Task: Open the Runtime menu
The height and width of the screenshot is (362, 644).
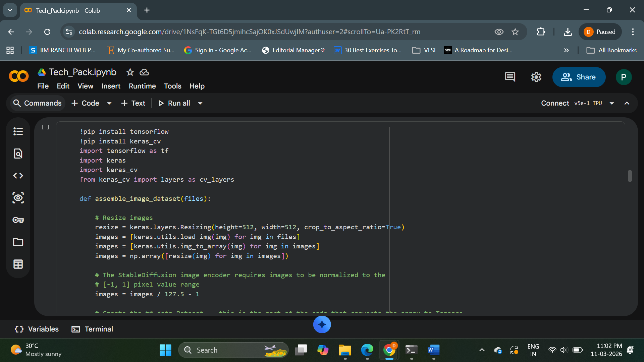Action: click(142, 86)
